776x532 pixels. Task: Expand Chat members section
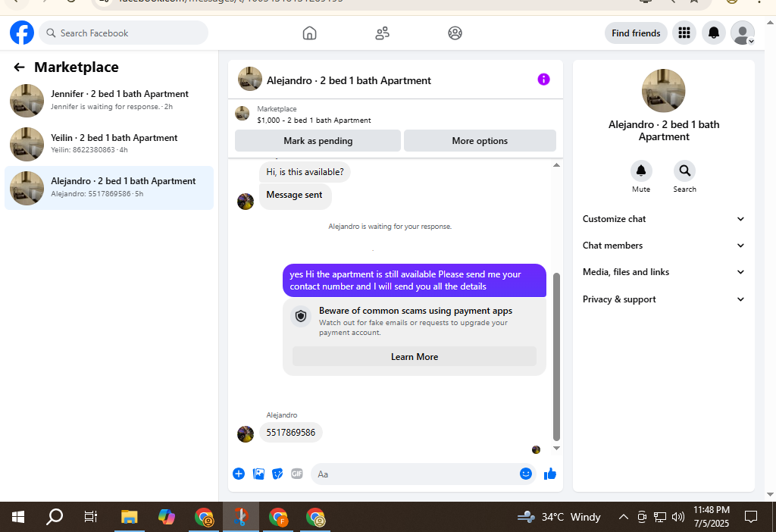pyautogui.click(x=663, y=246)
